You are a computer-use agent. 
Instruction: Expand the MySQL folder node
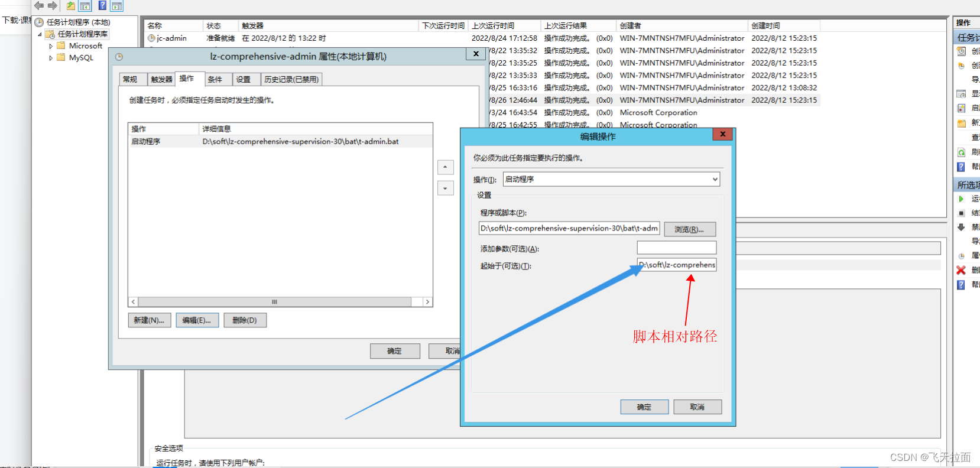[x=51, y=58]
